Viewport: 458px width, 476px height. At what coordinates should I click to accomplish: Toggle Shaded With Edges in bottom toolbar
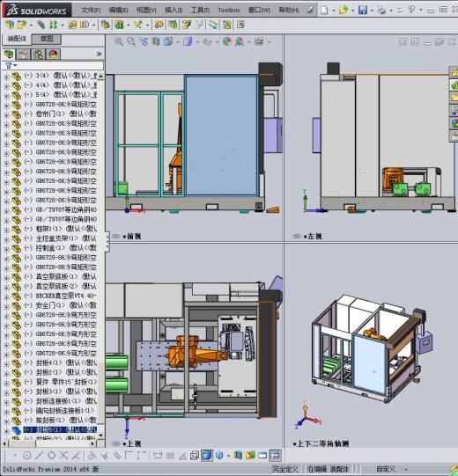pyautogui.click(x=207, y=456)
